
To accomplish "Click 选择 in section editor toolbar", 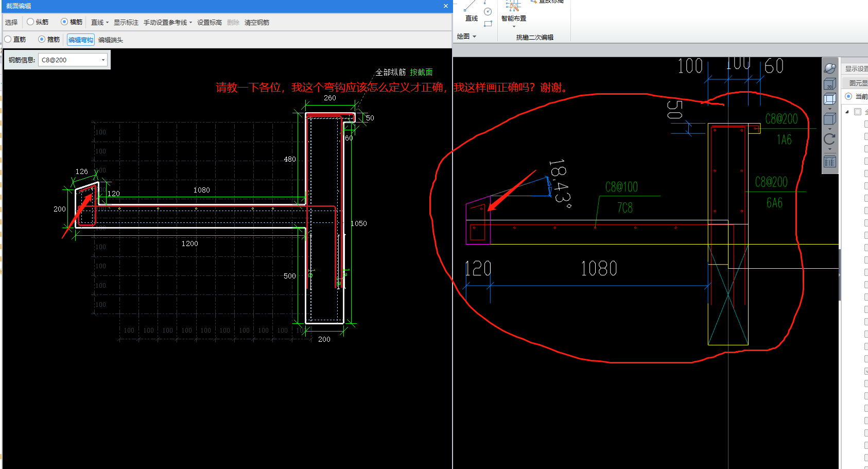I will pos(11,23).
